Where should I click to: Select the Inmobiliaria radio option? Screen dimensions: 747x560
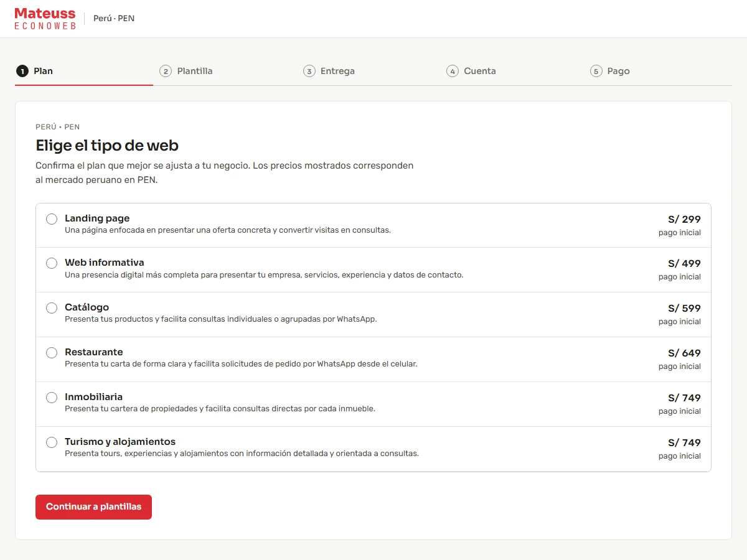(x=52, y=398)
